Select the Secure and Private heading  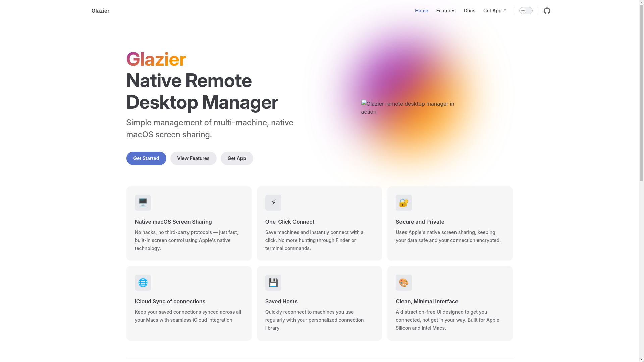click(x=420, y=222)
